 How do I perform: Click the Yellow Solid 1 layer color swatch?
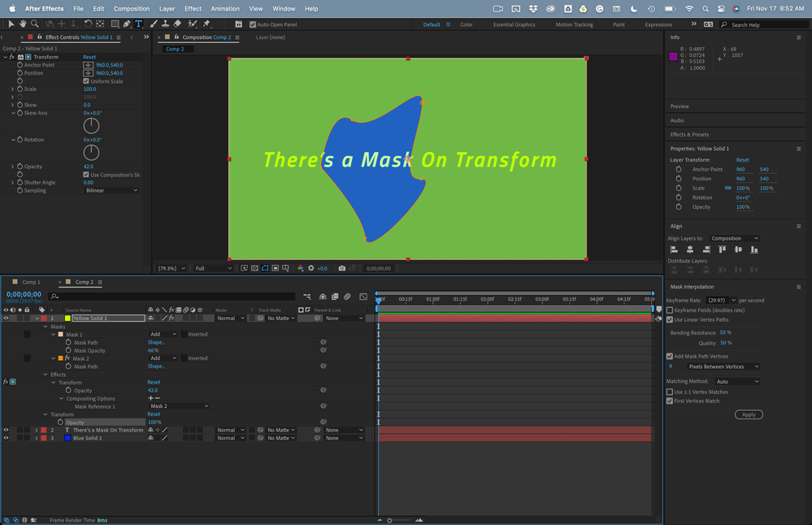pos(67,319)
